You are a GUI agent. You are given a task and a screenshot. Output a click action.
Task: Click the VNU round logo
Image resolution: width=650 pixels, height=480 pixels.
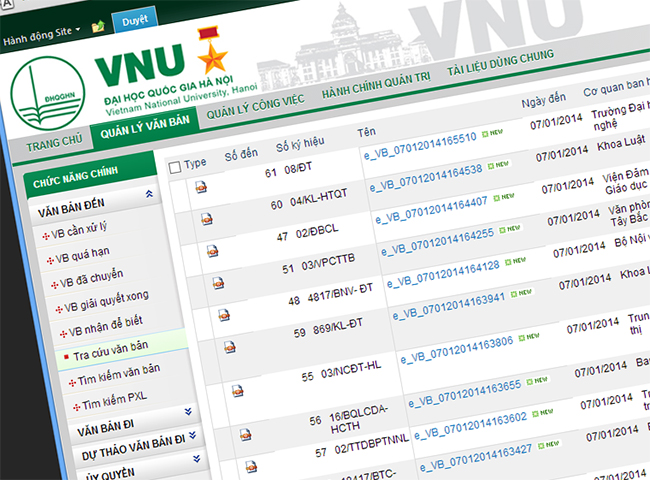(x=48, y=94)
